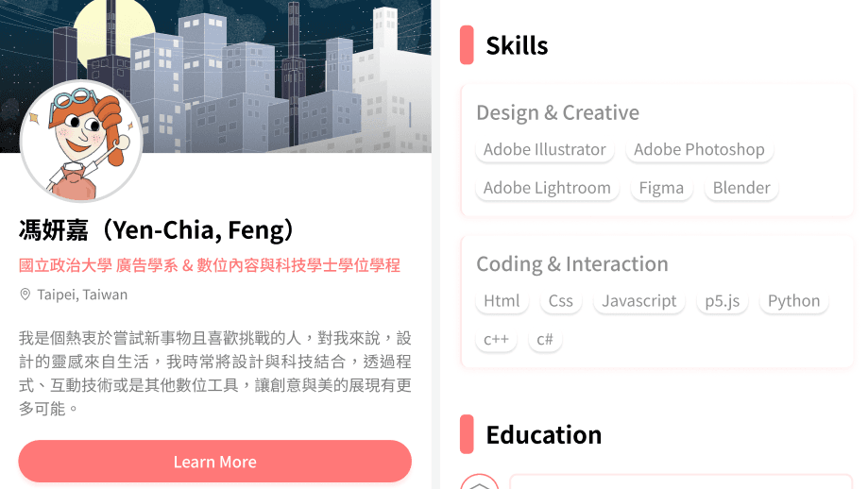
Task: Select the Adobe Photoshop skill tag
Action: (699, 149)
